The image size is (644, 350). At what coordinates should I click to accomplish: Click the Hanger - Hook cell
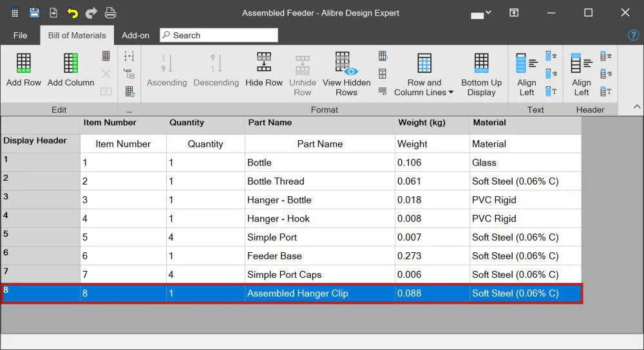click(320, 218)
